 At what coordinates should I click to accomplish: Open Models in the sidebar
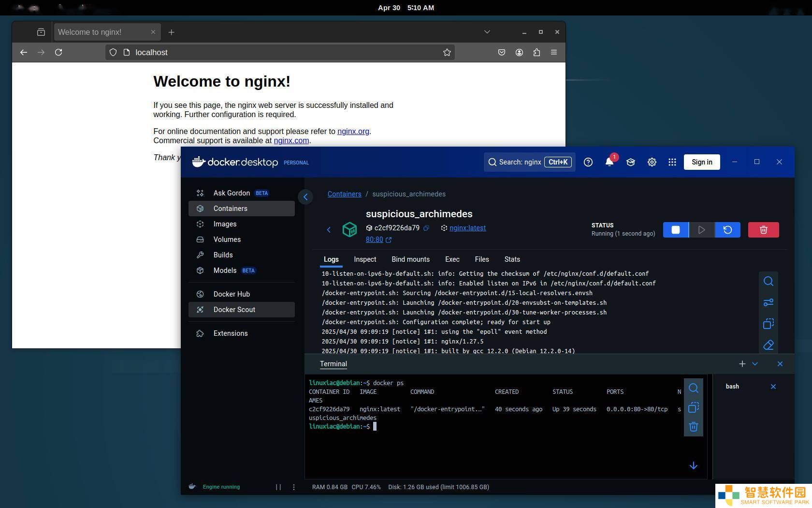click(x=242, y=270)
